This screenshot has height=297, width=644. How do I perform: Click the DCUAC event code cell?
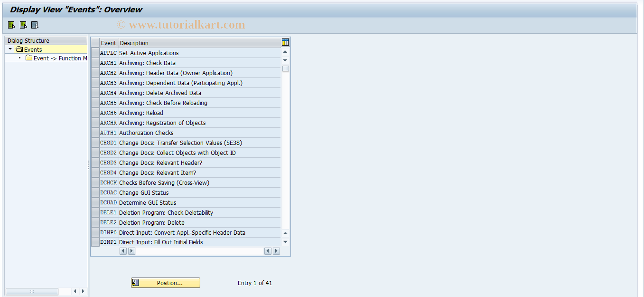(x=109, y=192)
